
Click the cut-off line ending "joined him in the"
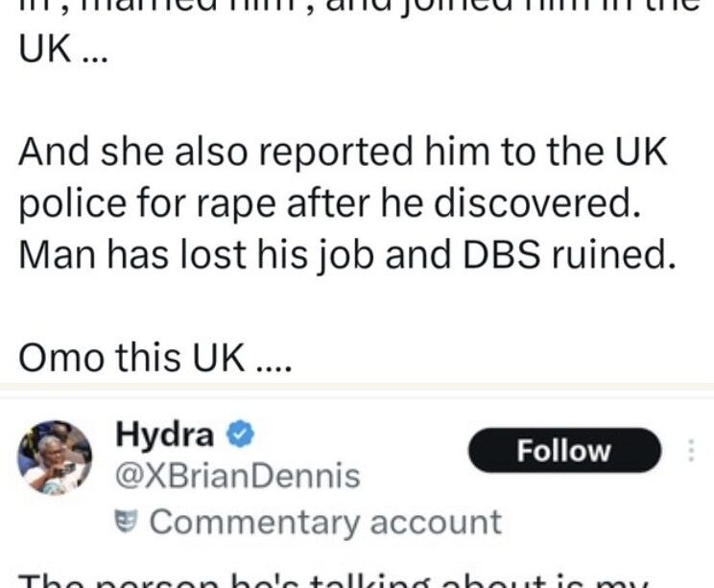pyautogui.click(x=355, y=10)
